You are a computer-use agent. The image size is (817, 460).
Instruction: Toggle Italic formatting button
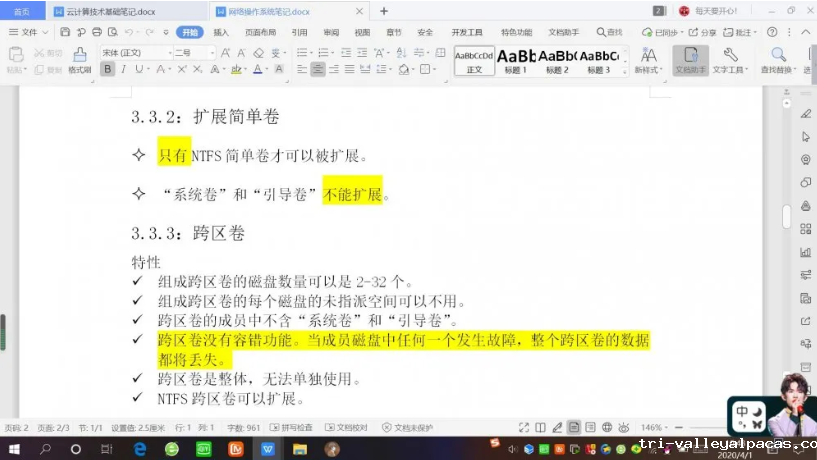pos(123,69)
